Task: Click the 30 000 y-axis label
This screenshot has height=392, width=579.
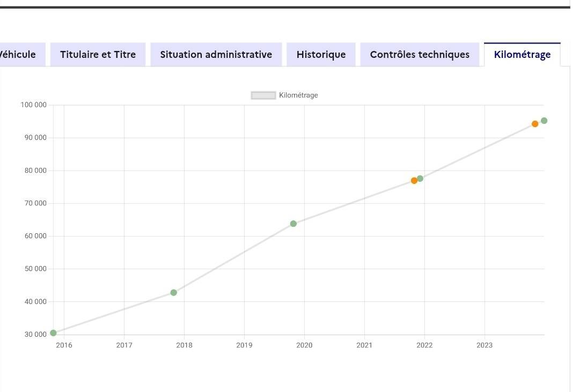Action: click(x=35, y=335)
